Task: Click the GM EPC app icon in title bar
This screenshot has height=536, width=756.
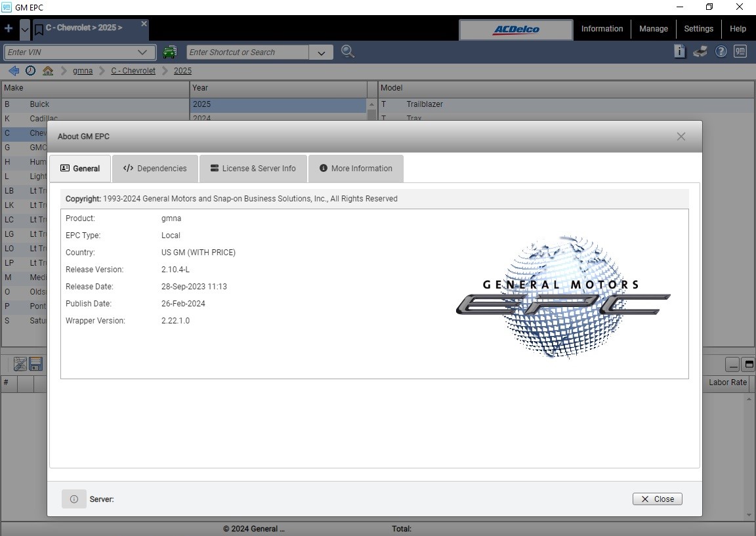Action: pos(7,7)
